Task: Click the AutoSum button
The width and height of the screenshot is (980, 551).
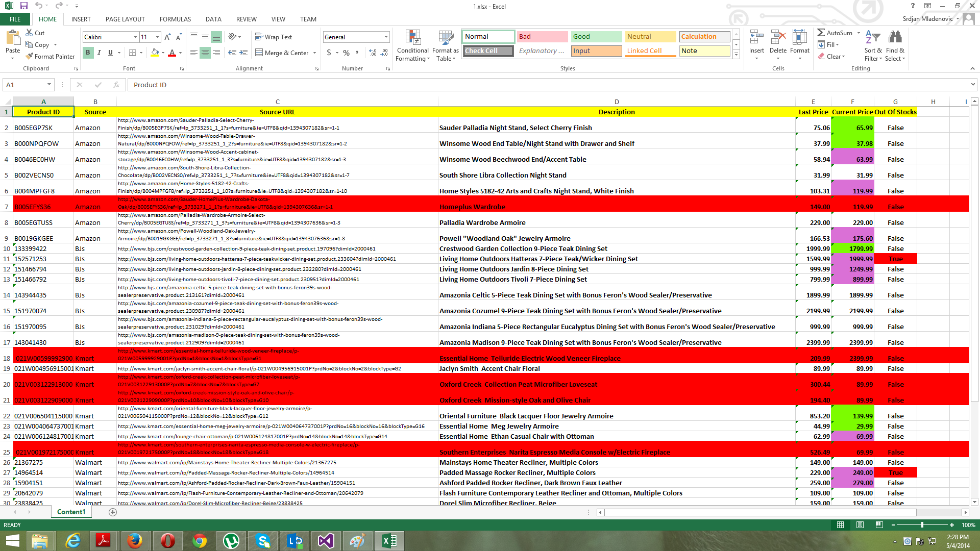Action: pos(835,33)
